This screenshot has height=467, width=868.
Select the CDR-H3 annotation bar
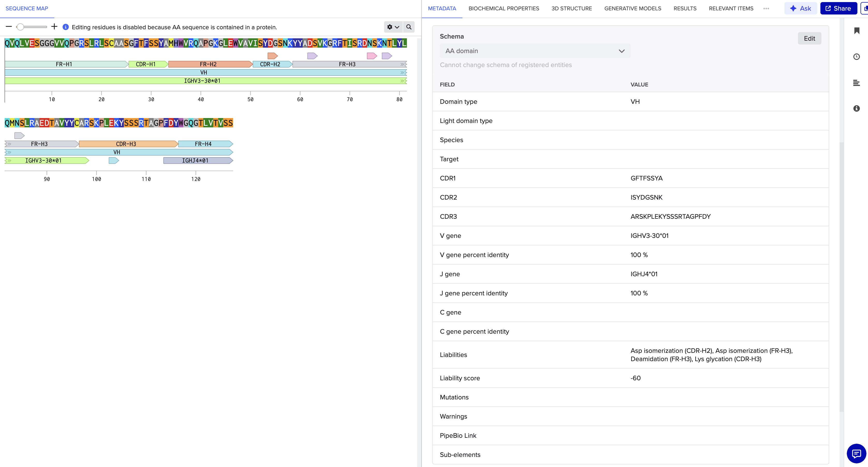[128, 144]
